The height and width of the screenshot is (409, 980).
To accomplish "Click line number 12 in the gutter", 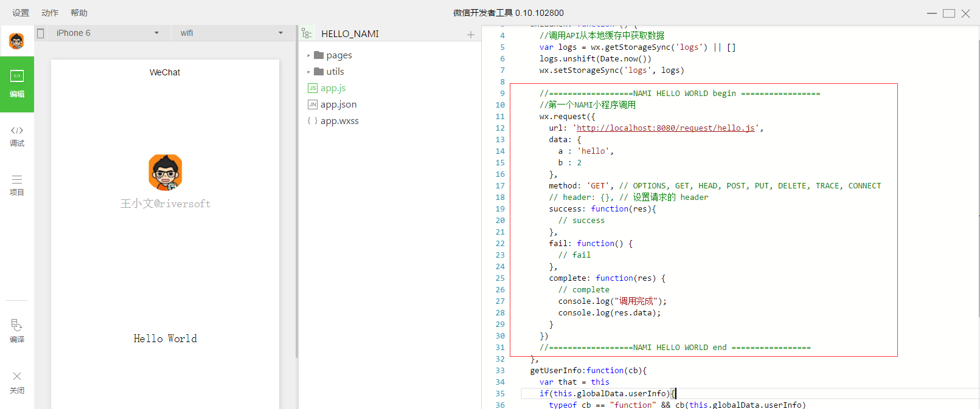I will [500, 128].
